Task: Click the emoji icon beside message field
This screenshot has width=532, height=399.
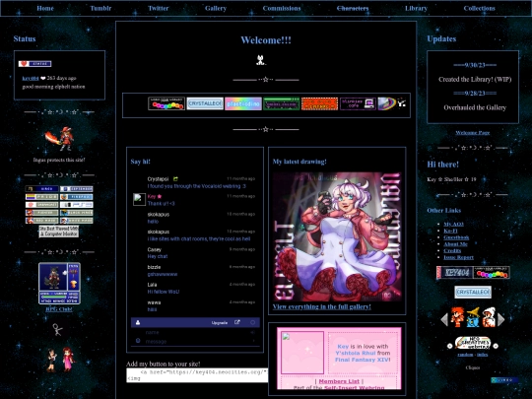Action: 138,341
